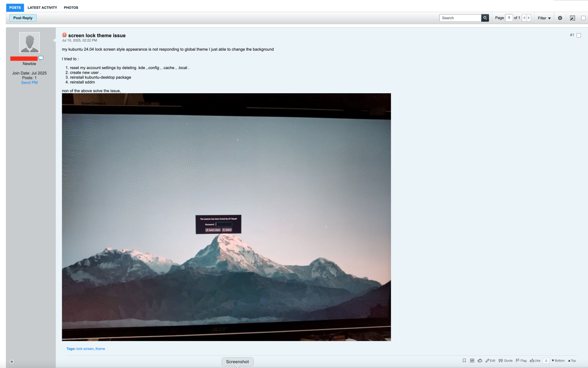The width and height of the screenshot is (588, 368).
Task: Open the gear settings icon in toolbar
Action: (560, 18)
